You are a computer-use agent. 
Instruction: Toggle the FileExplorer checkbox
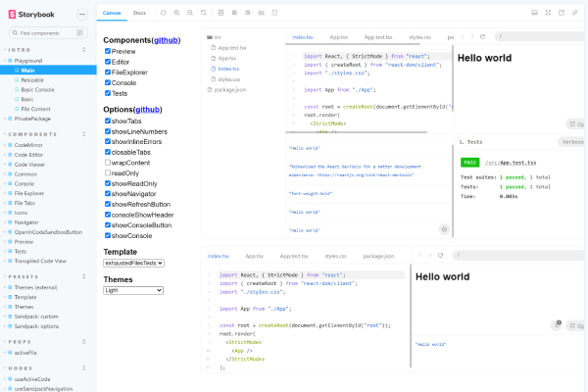pyautogui.click(x=108, y=72)
